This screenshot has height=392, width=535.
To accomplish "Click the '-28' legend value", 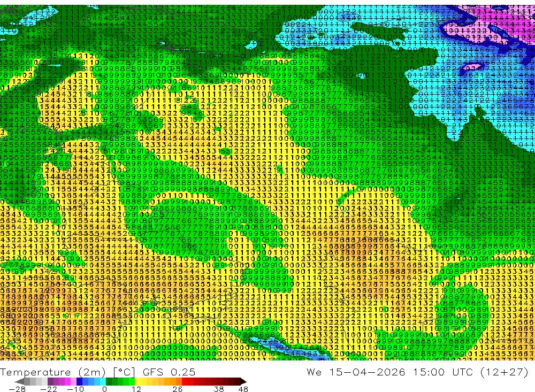I will coord(17,389).
